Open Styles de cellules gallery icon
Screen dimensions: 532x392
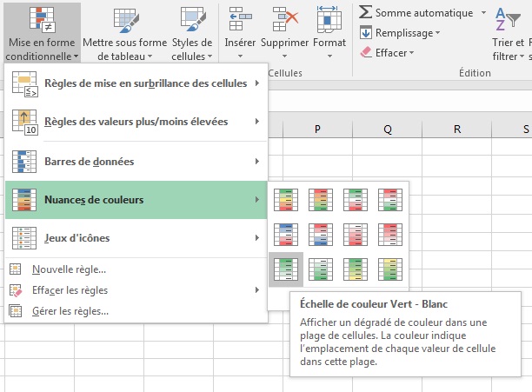click(193, 20)
